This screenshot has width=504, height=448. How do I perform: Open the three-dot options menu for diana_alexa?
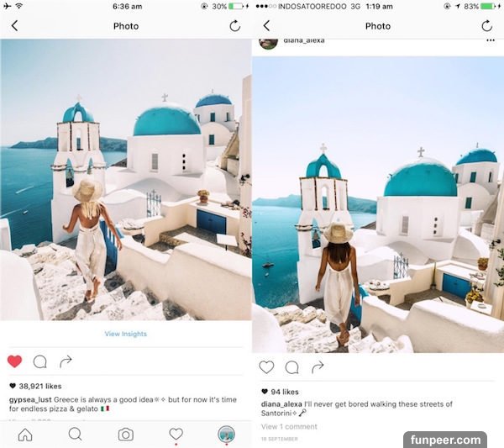tap(491, 40)
